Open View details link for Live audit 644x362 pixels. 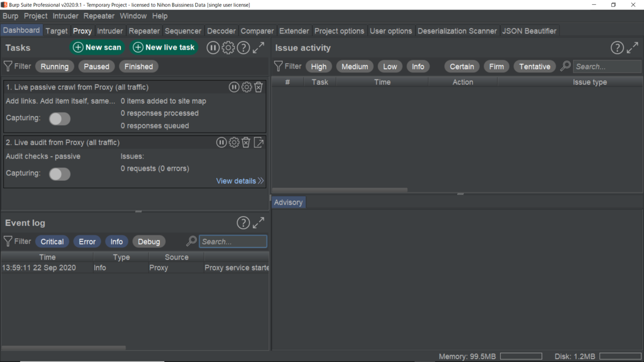[x=240, y=181]
